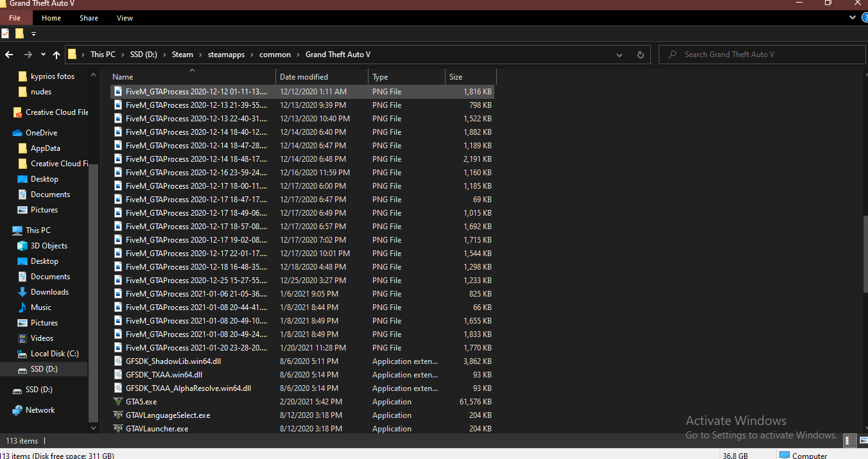Open the 3D Objects folder icon

pyautogui.click(x=22, y=246)
